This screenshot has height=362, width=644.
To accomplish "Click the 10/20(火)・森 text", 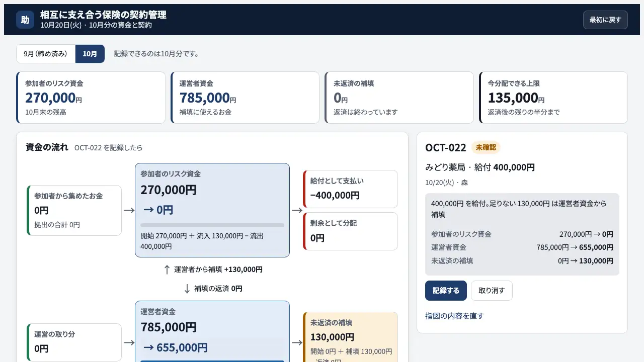I will tap(447, 183).
